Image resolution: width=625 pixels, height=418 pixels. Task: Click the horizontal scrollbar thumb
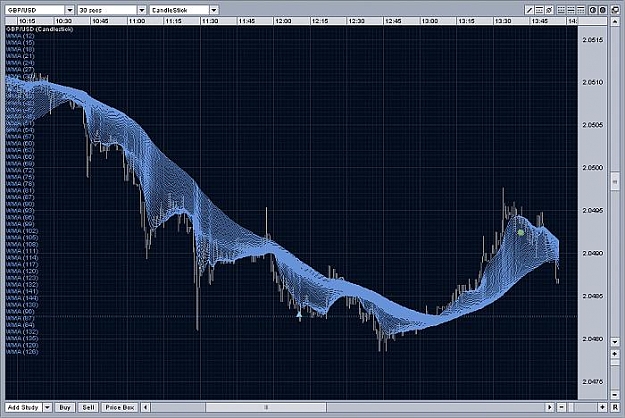(x=266, y=407)
